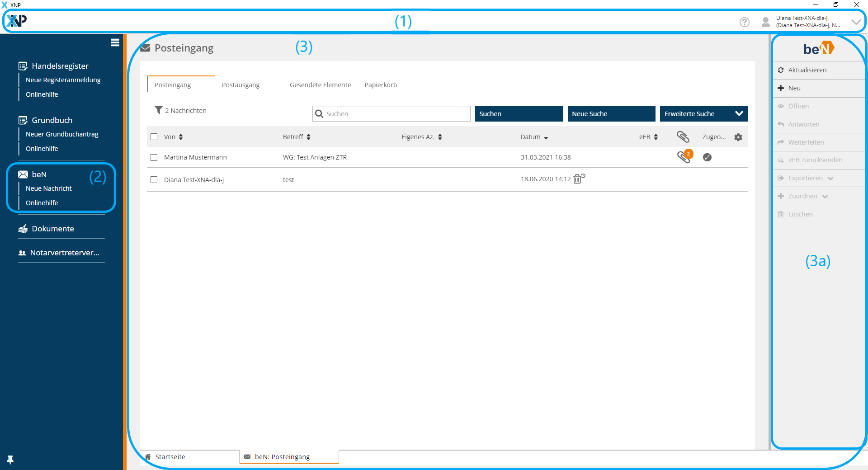868x470 pixels.
Task: Sort by Eigenes Az. column
Action: point(422,137)
